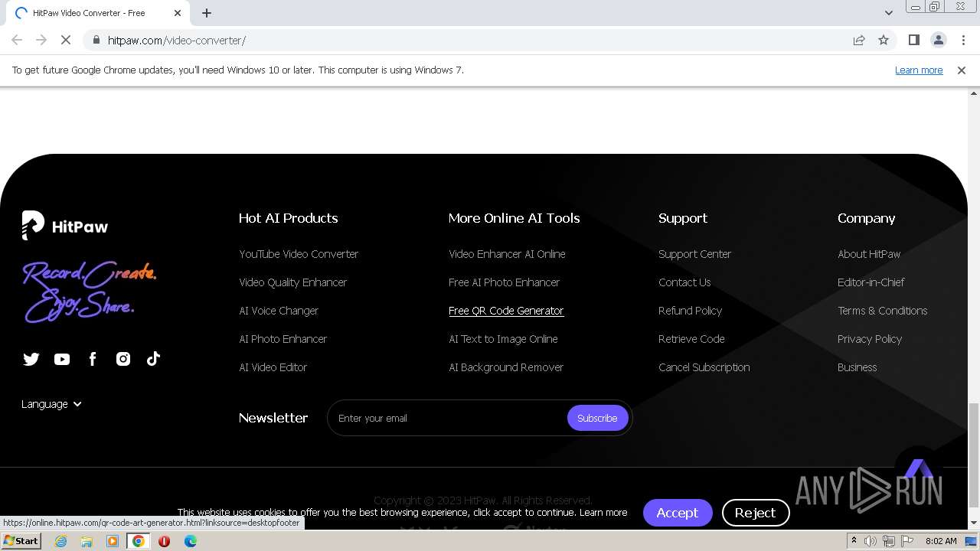Share this page icon in address bar
The image size is (980, 551).
click(x=859, y=40)
